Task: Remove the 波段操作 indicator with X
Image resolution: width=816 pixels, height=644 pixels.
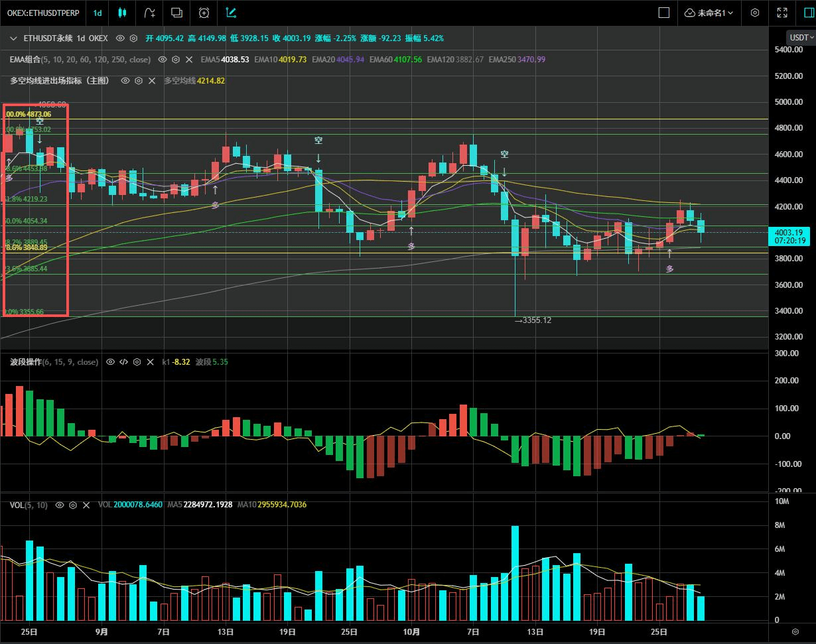Action: point(151,362)
